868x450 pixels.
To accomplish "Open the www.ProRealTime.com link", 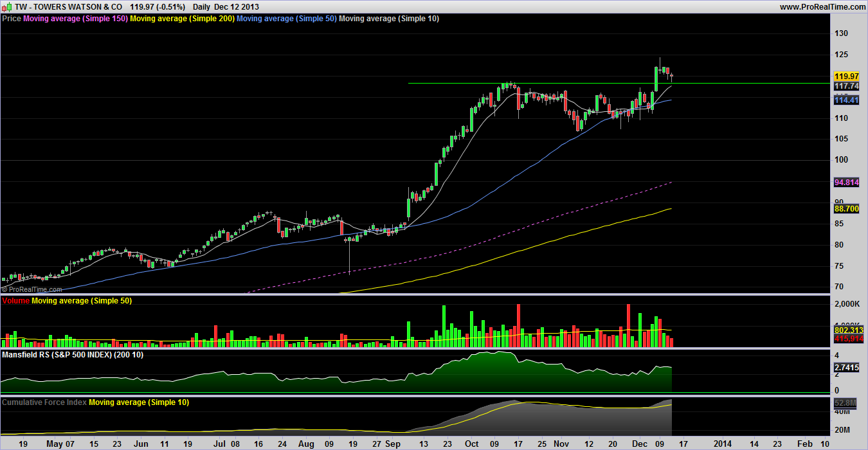I will pos(823,7).
